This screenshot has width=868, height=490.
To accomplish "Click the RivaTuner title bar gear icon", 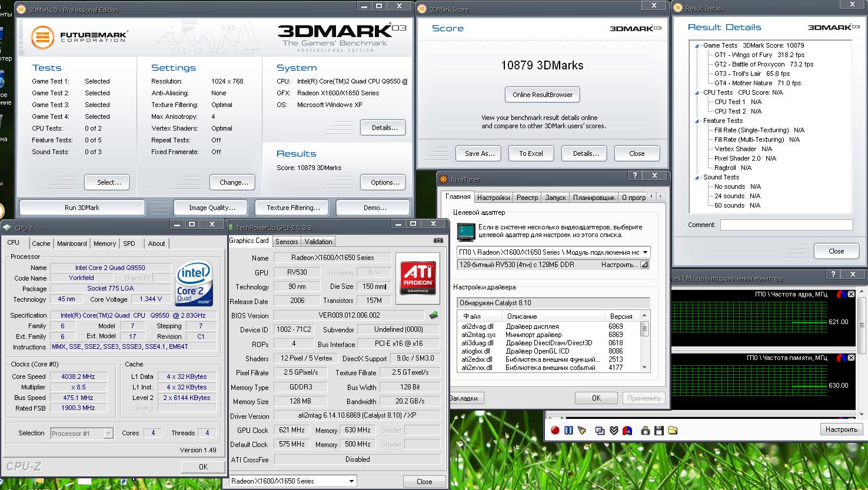I will coord(444,179).
